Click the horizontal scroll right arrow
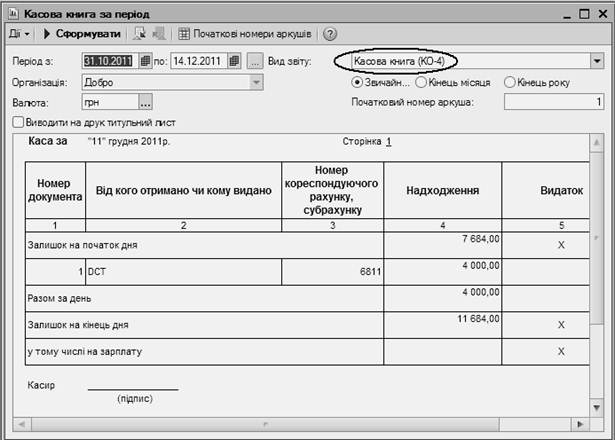The image size is (615, 440). point(580,424)
